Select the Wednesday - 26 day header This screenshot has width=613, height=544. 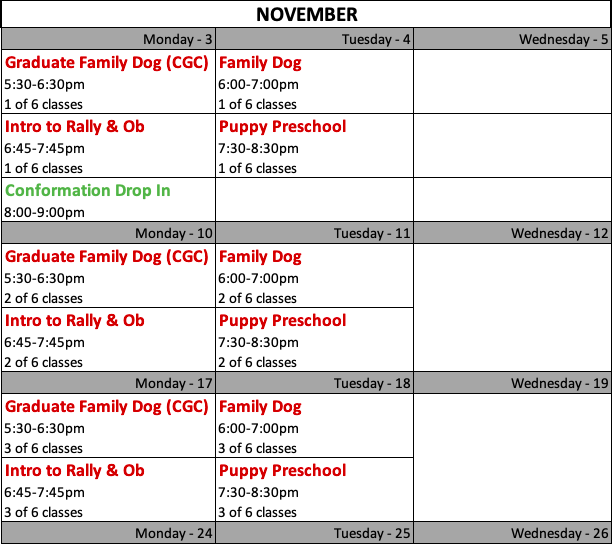point(559,533)
